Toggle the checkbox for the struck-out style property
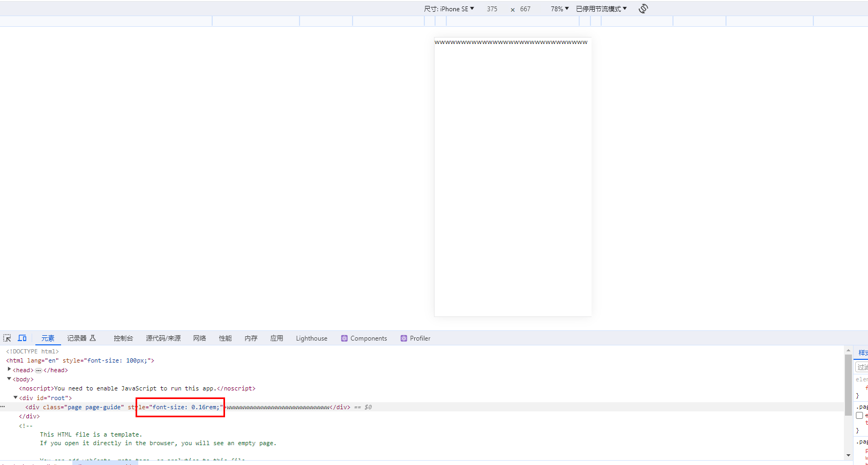The height and width of the screenshot is (465, 868). 859,416
